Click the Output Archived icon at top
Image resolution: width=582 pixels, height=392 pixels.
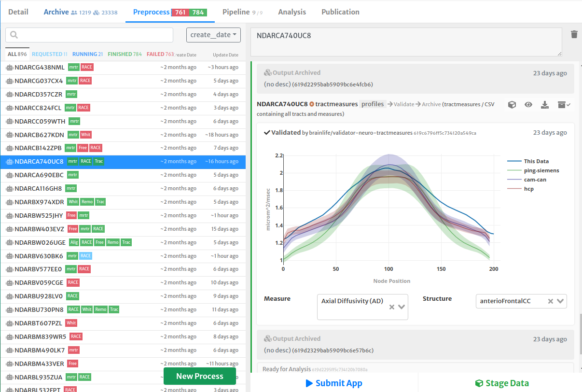[268, 73]
